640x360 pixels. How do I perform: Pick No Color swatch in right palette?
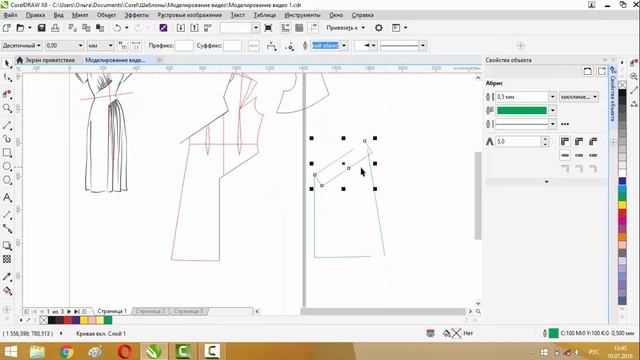622,85
